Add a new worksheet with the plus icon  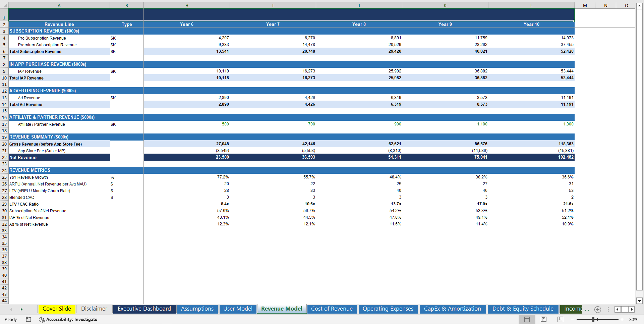coord(597,310)
